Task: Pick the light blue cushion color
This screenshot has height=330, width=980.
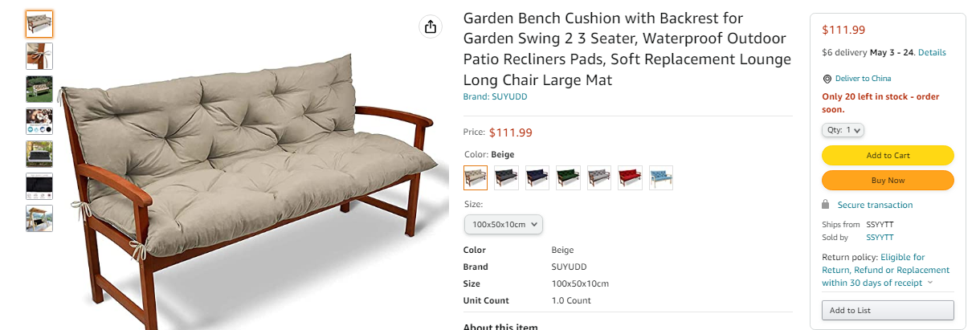Action: [660, 177]
